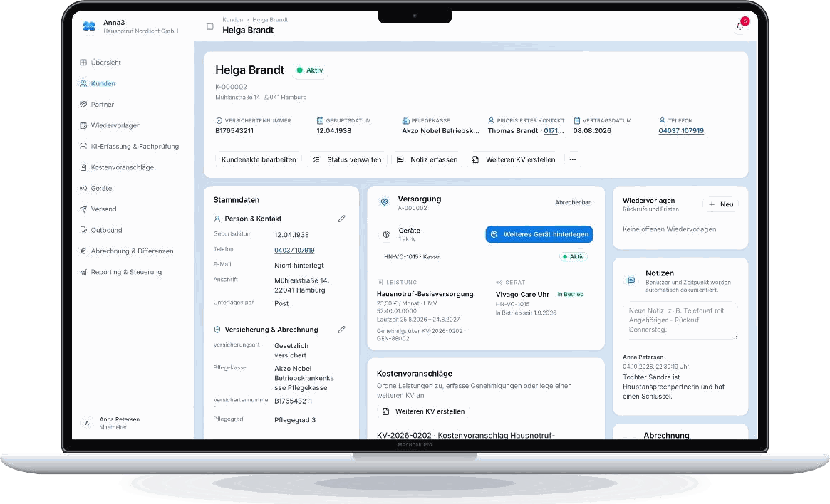Click the Neue Notiz text field
The image size is (830, 504).
pyautogui.click(x=680, y=320)
